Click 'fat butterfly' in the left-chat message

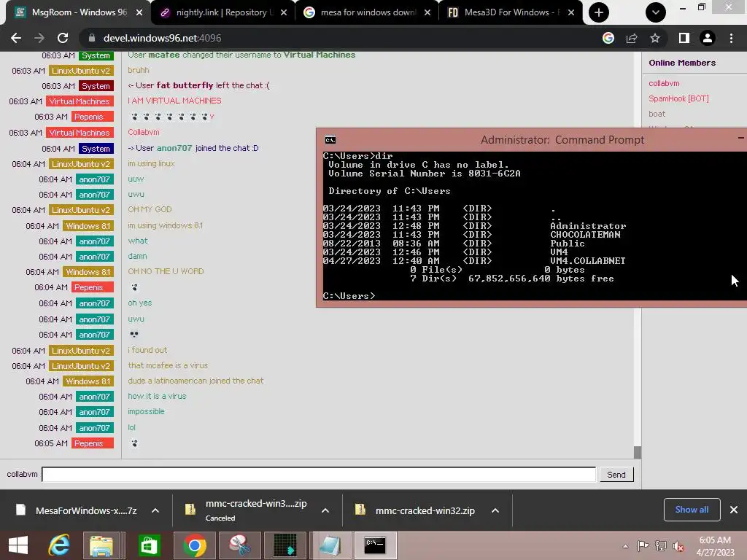[185, 85]
